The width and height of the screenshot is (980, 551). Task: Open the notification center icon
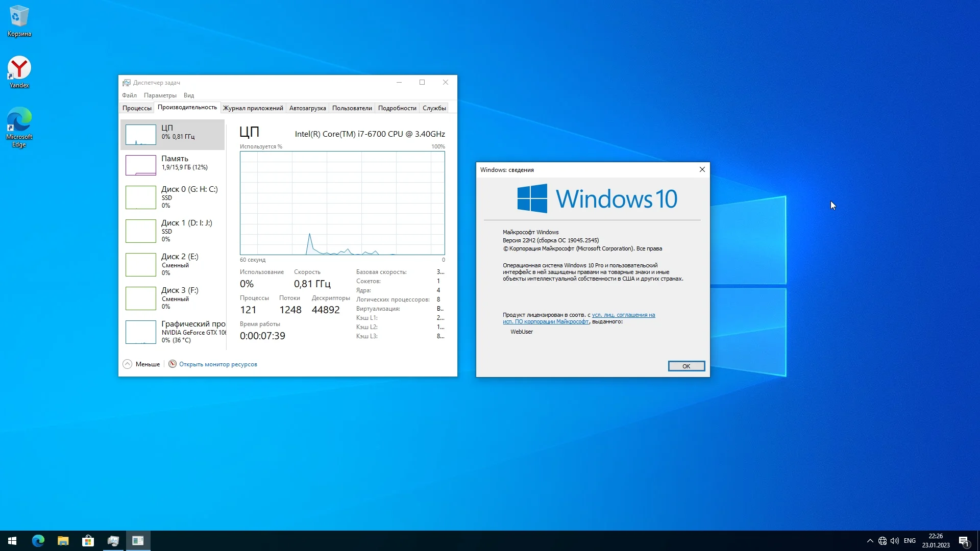click(x=964, y=541)
